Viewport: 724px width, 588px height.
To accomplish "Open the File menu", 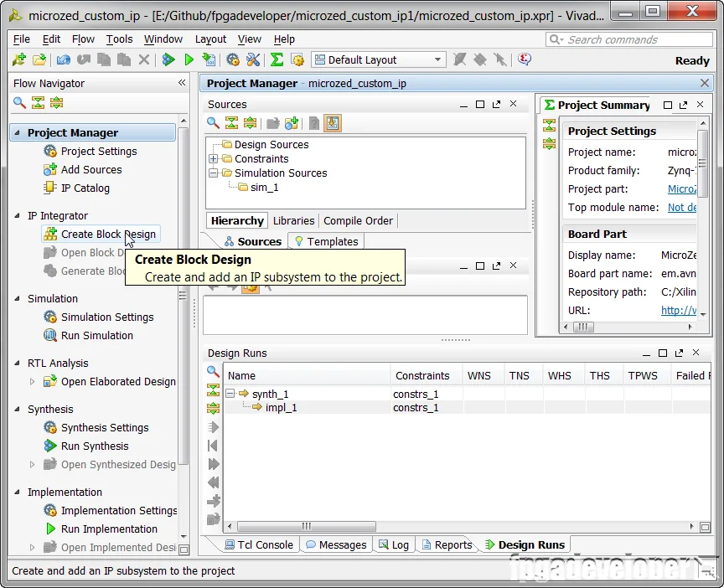I will tap(21, 39).
